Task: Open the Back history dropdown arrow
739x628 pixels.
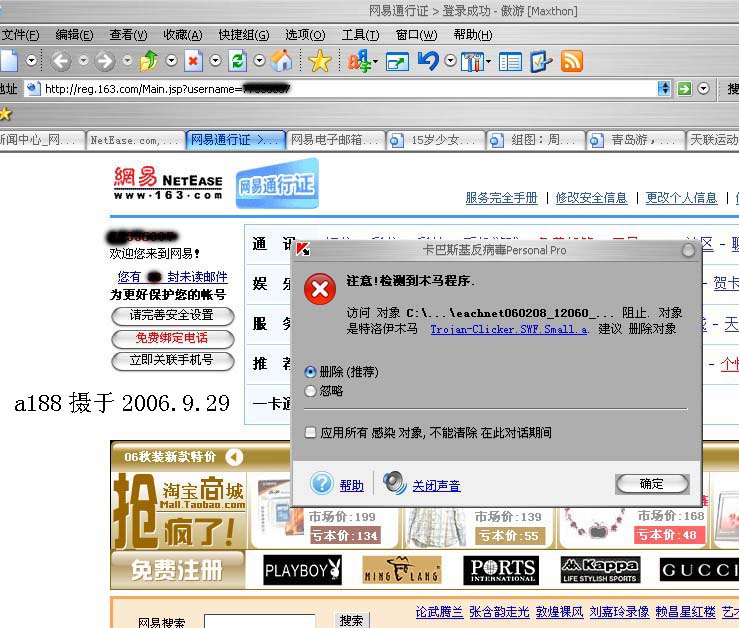Action: pos(83,60)
